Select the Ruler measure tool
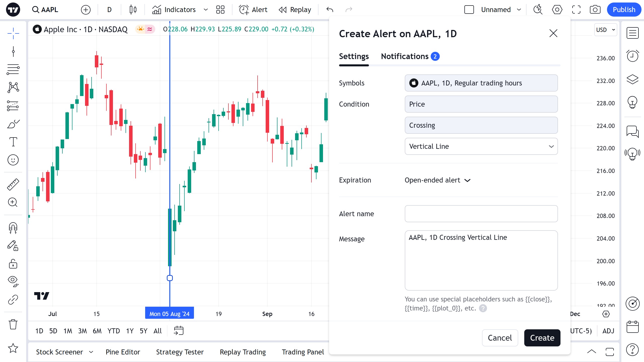The height and width of the screenshot is (362, 644). (x=13, y=185)
